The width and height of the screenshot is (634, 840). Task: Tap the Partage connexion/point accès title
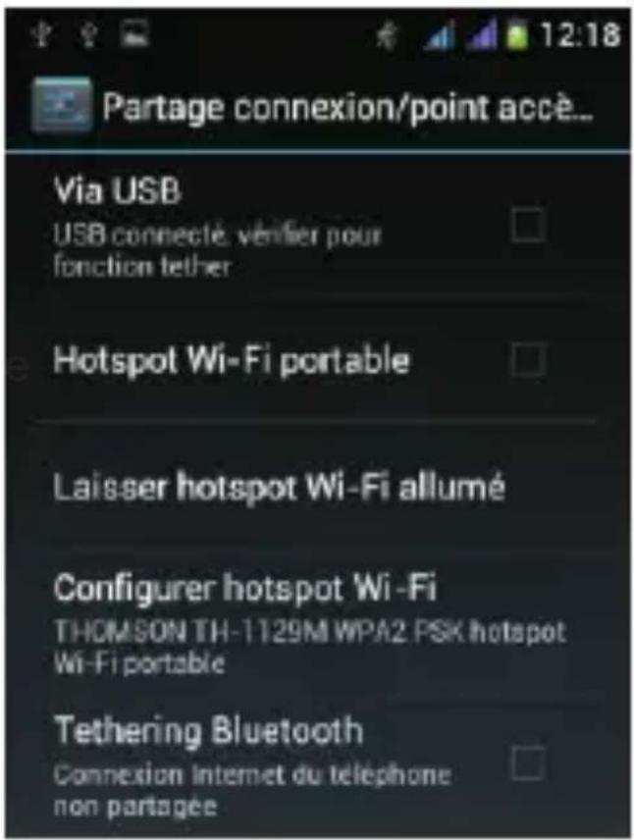347,107
